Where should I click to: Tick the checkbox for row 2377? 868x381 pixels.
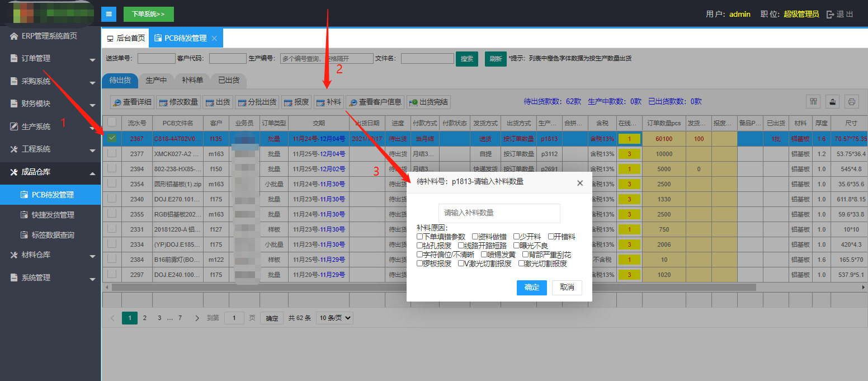coord(112,153)
